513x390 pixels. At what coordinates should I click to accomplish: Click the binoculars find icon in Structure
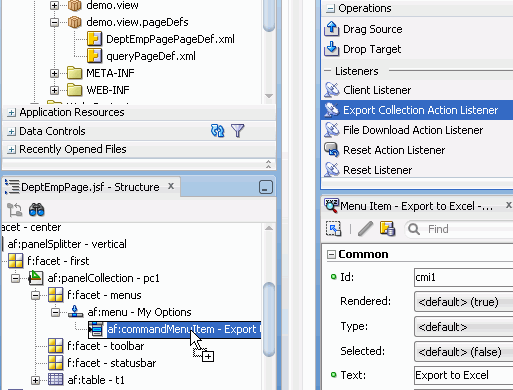tap(36, 210)
